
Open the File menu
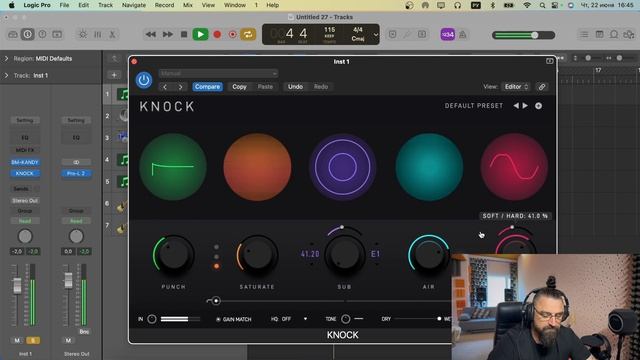point(64,5)
